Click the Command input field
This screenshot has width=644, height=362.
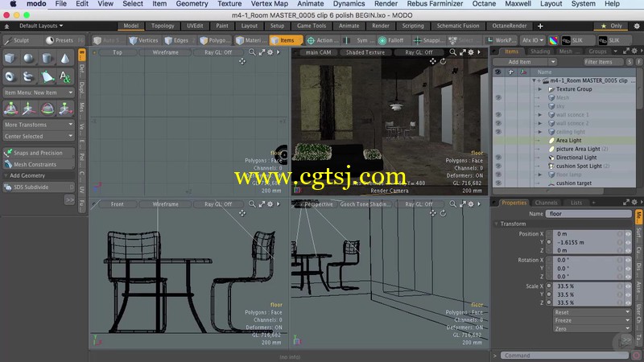(x=564, y=356)
